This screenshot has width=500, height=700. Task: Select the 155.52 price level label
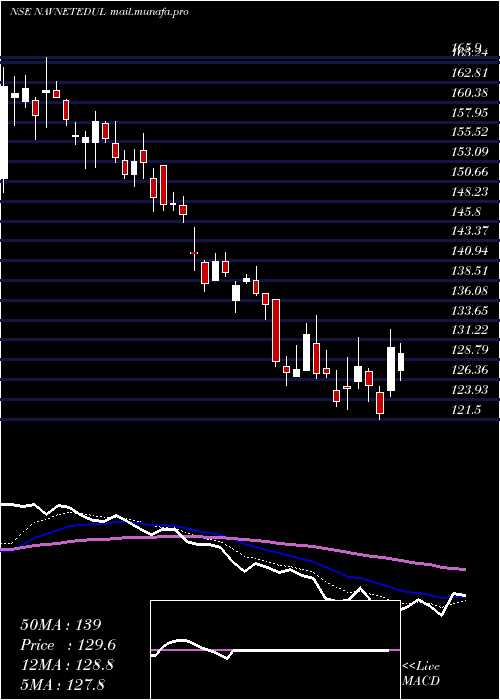469,132
